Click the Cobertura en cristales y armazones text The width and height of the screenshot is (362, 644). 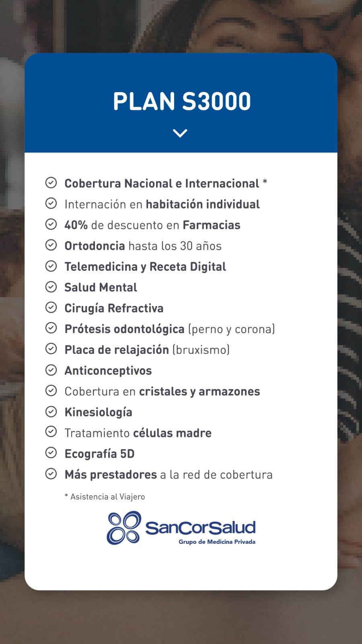[x=162, y=391]
